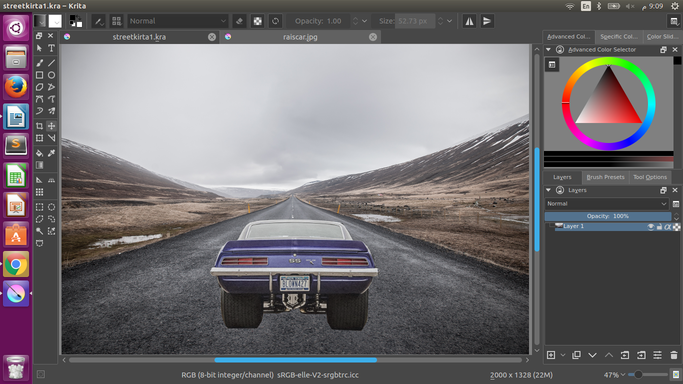Screen dimensions: 683x384
Task: Select the Rectangular Selection tool
Action: (39, 207)
